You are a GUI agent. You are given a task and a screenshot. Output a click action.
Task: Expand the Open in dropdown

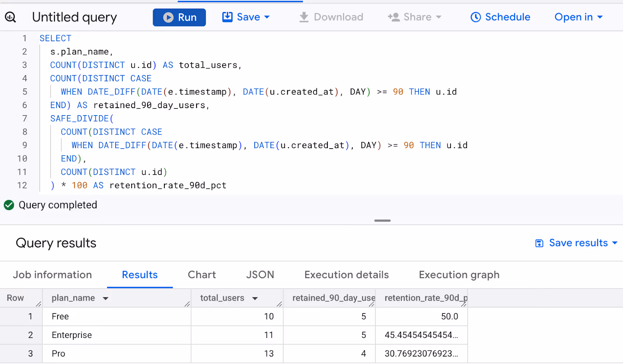(579, 17)
